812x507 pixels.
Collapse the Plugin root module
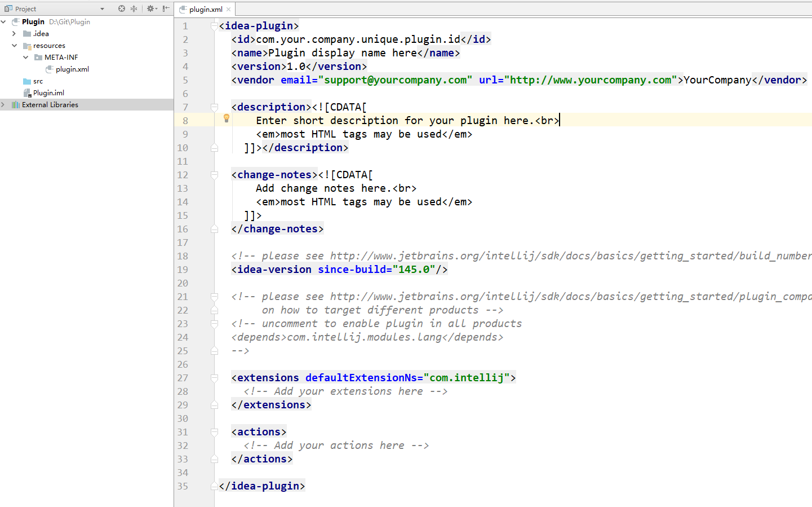[x=4, y=21]
